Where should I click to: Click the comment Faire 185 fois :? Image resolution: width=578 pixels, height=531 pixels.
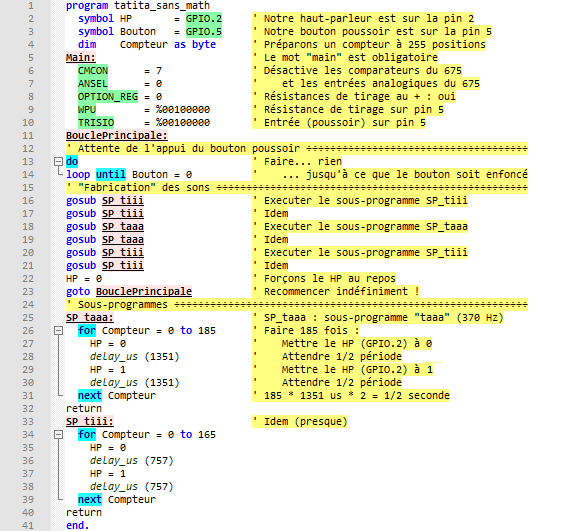[x=306, y=330]
